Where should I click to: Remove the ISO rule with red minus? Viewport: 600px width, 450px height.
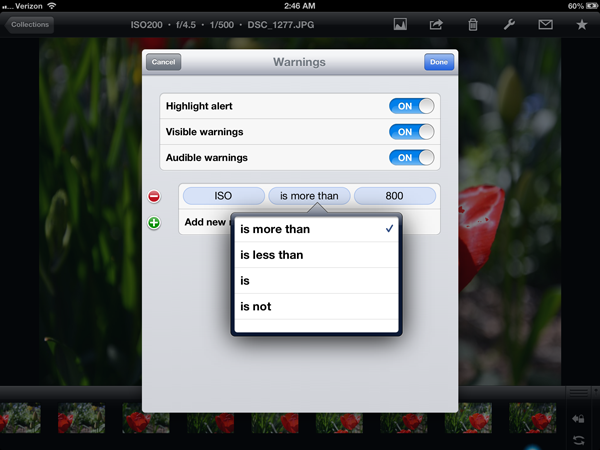[154, 196]
